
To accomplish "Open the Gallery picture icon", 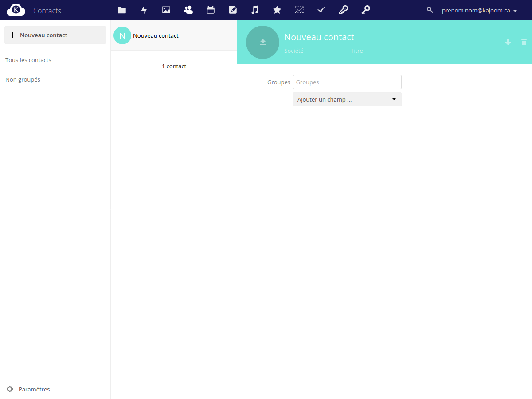I will (x=166, y=10).
